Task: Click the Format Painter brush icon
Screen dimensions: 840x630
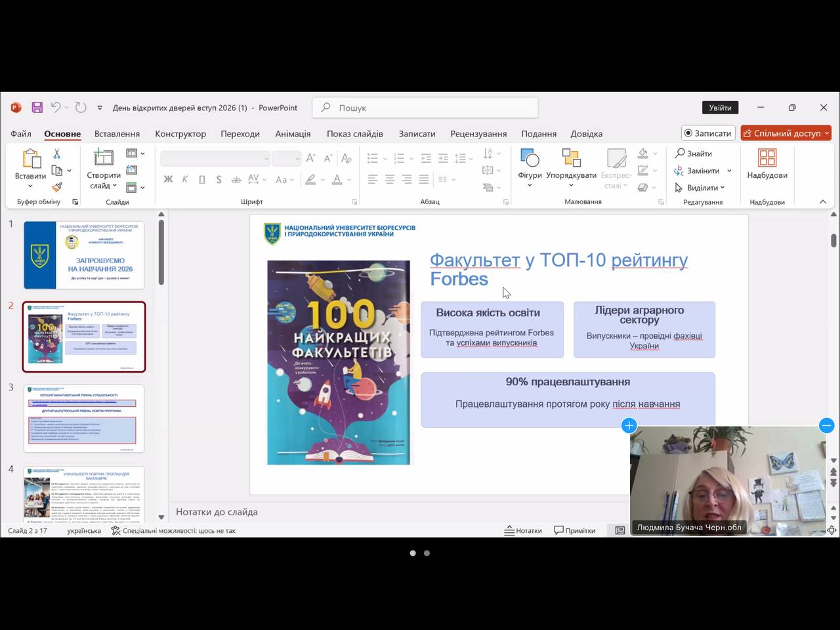Action: pyautogui.click(x=57, y=187)
